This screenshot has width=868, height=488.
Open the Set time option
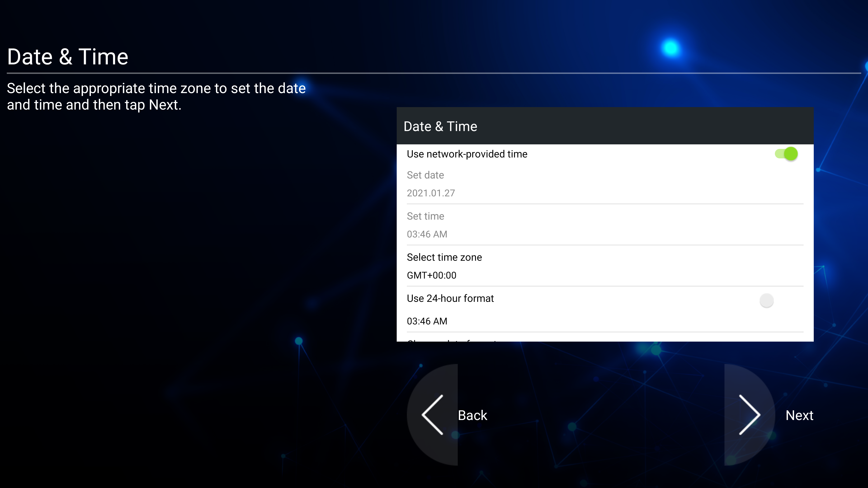605,225
